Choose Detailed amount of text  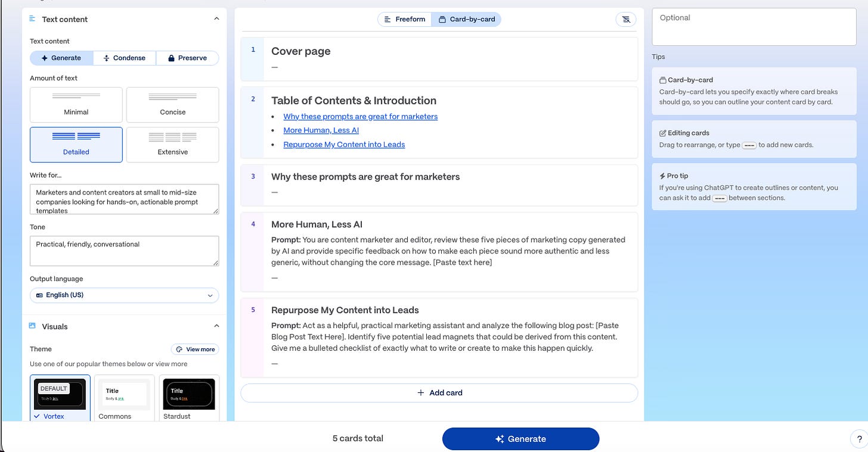[76, 145]
